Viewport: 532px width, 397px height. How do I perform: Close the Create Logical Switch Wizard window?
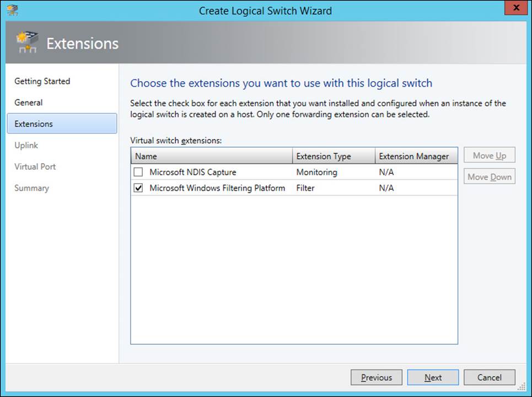pyautogui.click(x=515, y=8)
